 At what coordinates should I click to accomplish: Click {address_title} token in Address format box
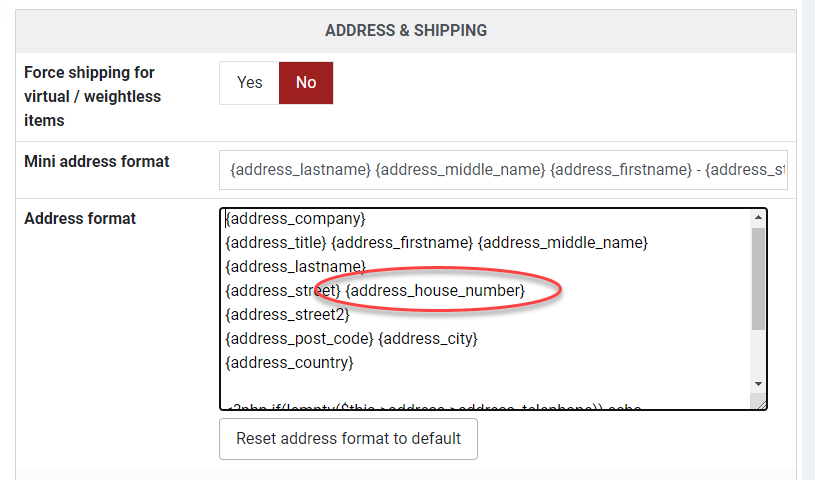(x=276, y=242)
